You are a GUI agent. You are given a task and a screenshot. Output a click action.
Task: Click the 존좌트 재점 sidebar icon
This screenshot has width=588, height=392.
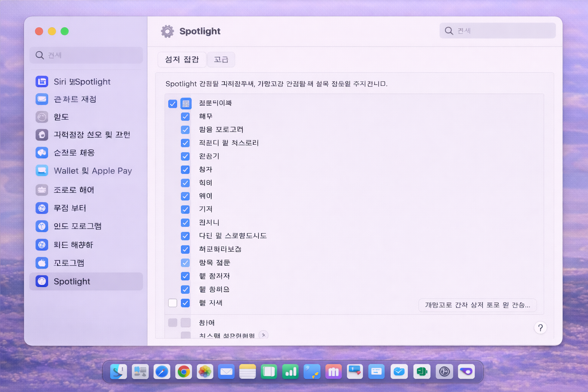[x=42, y=99]
